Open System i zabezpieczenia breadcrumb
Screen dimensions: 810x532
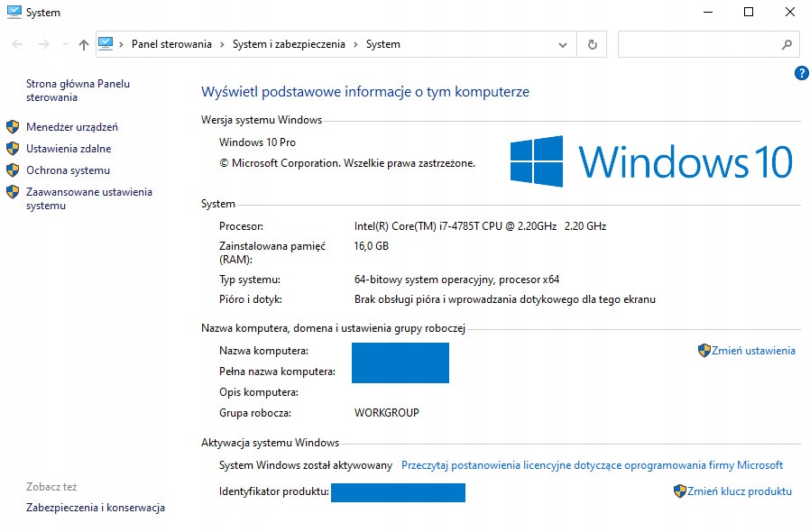point(289,44)
